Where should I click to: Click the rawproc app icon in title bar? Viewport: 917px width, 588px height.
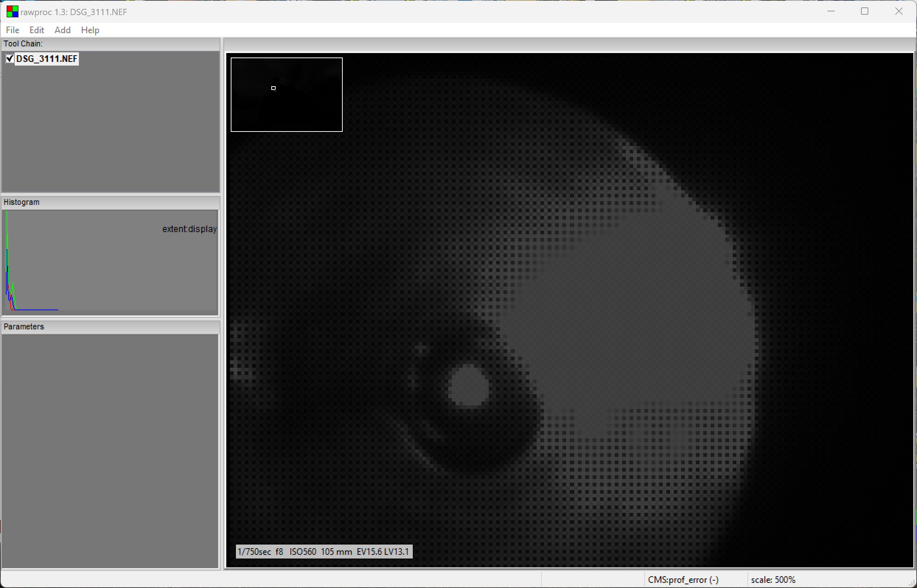[12, 12]
